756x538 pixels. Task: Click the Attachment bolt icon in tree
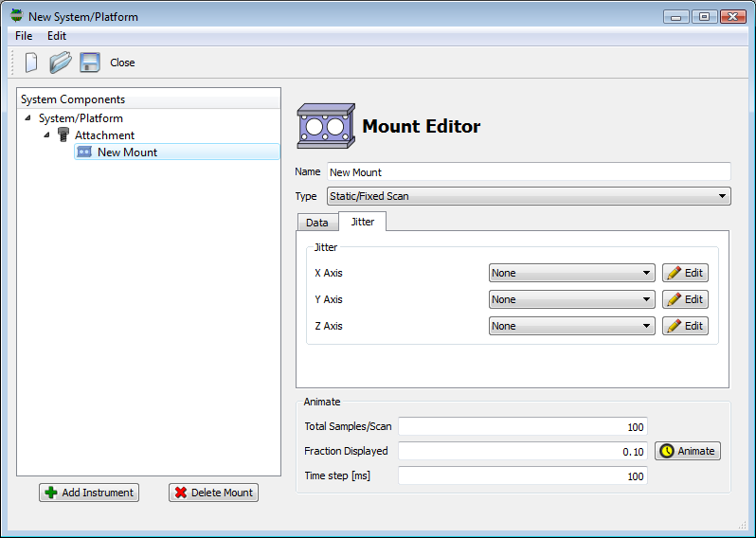[63, 135]
